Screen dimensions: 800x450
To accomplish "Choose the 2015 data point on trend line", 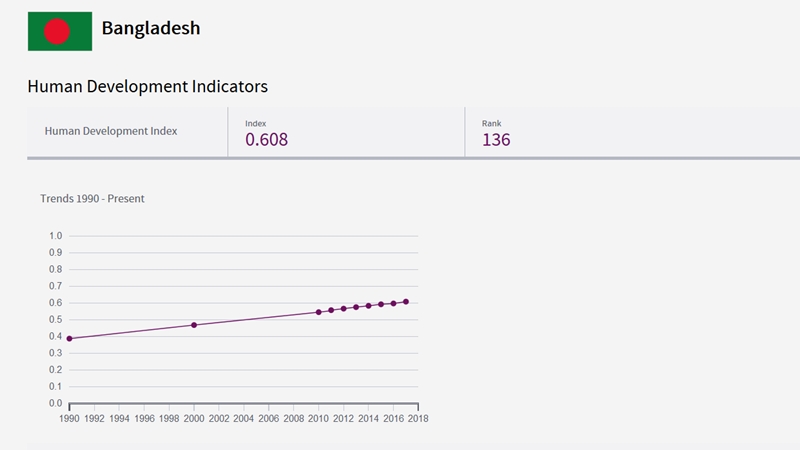I will point(381,304).
